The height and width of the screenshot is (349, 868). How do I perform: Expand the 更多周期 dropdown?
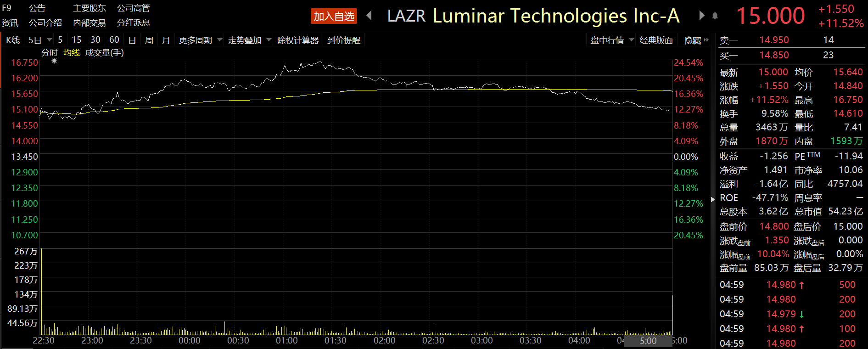coord(220,40)
